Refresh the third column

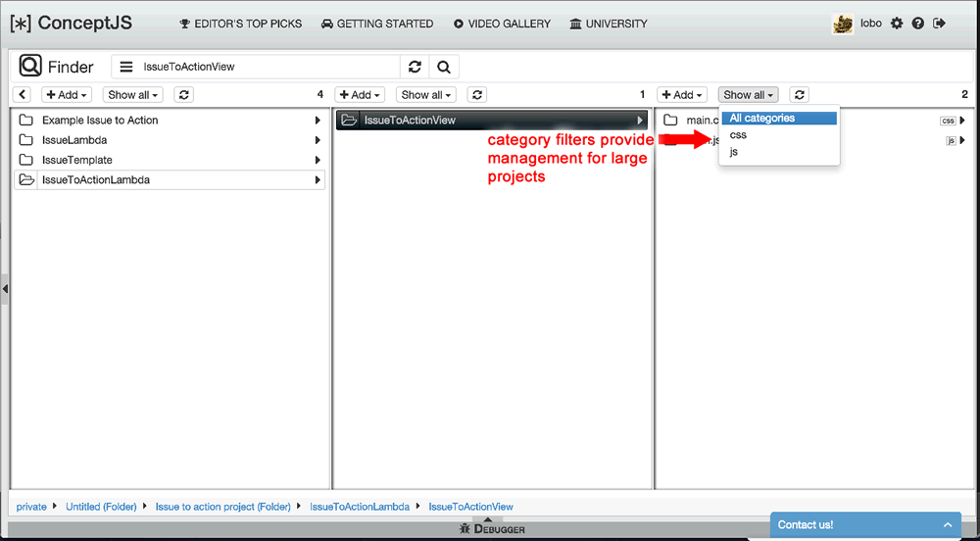click(800, 95)
